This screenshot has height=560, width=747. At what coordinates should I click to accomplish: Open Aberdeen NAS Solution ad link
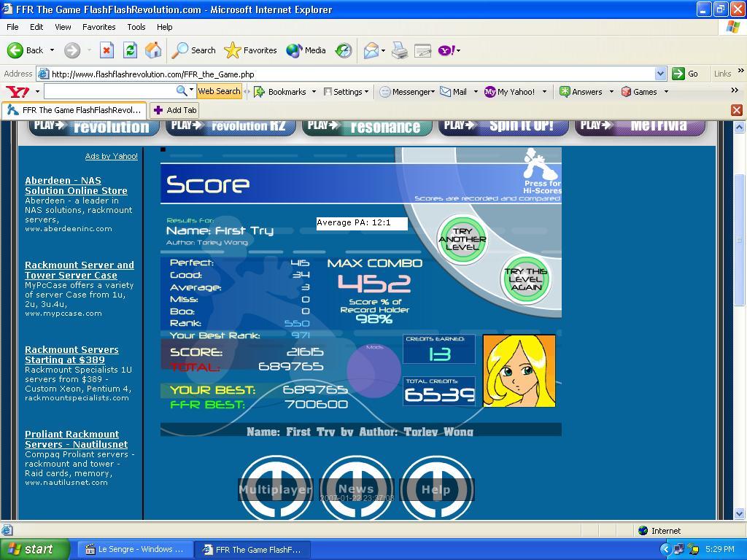point(76,185)
